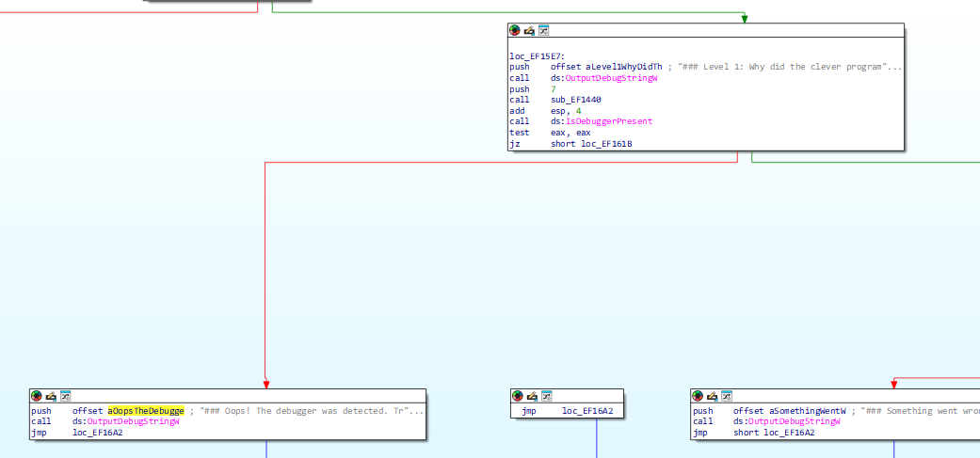Click the IsDebuggerPresent function name
The height and width of the screenshot is (458, 980).
click(x=609, y=121)
